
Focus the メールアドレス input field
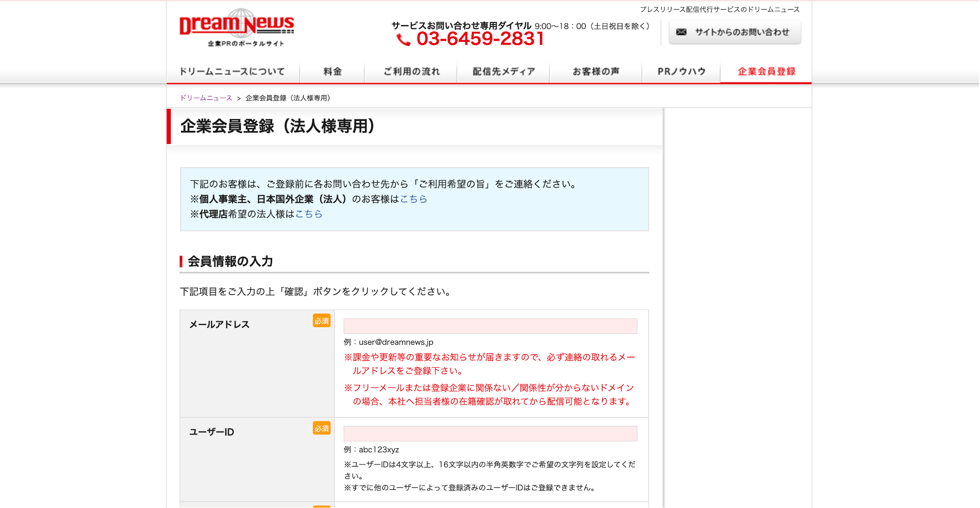coord(490,326)
